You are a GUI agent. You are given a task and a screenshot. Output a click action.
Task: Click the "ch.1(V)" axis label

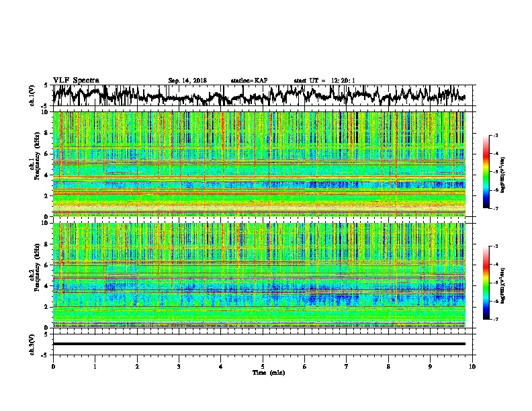(x=32, y=95)
